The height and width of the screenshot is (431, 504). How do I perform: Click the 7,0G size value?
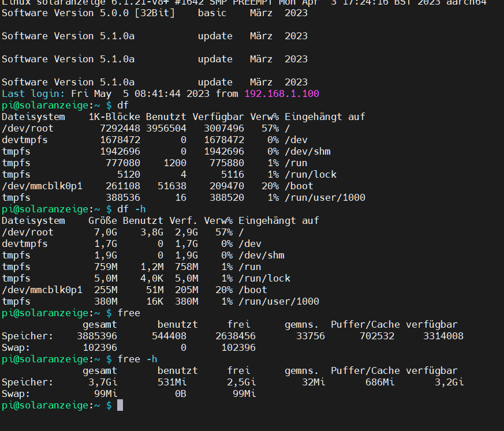tap(106, 232)
